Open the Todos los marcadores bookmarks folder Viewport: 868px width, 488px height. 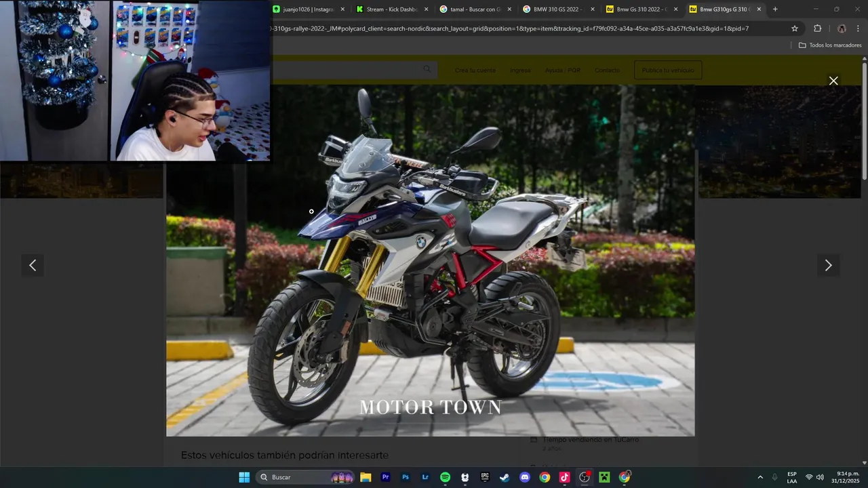830,45
